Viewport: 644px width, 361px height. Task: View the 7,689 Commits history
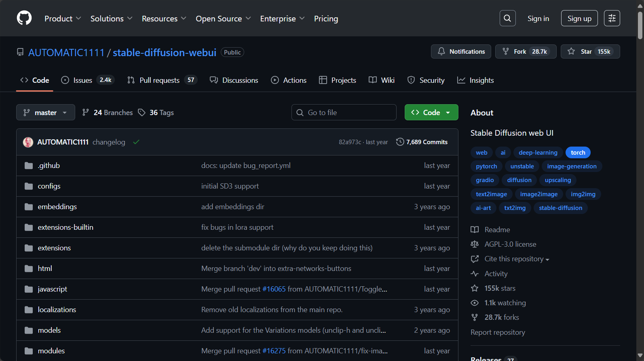click(422, 142)
